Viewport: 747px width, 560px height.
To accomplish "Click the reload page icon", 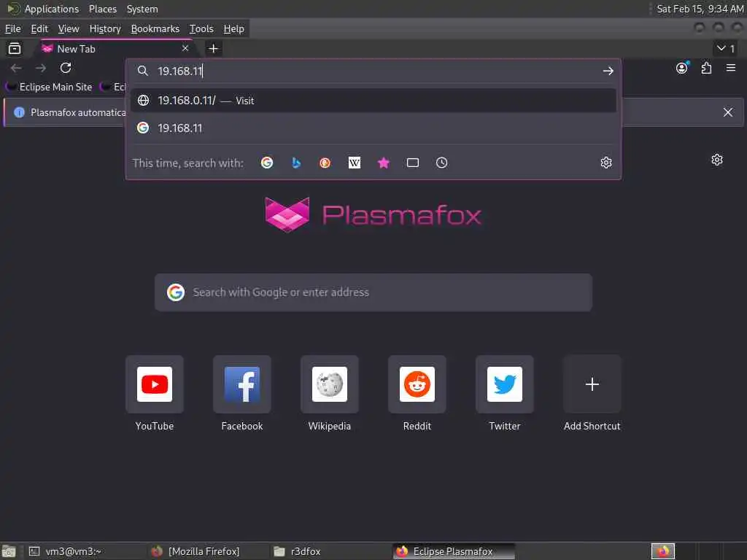I will [66, 68].
